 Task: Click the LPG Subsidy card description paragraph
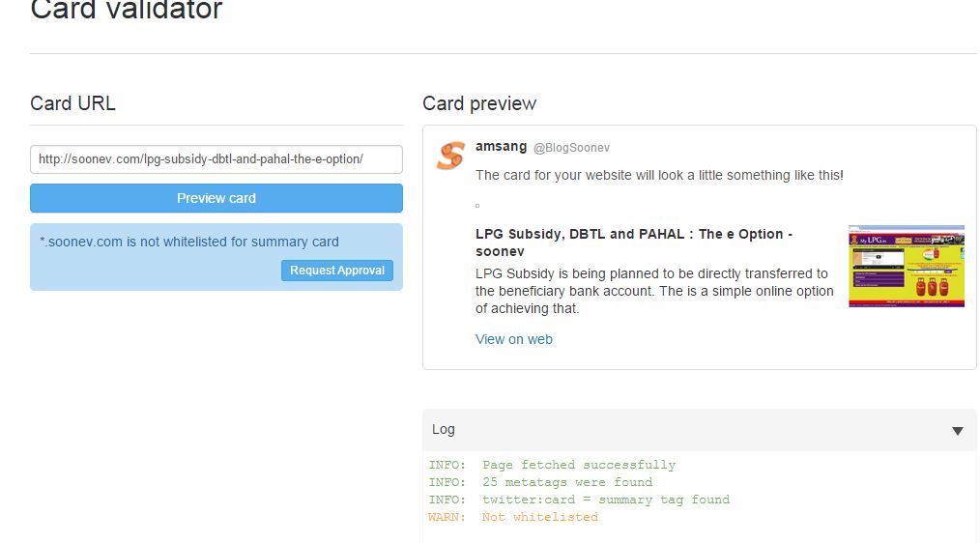tap(654, 291)
